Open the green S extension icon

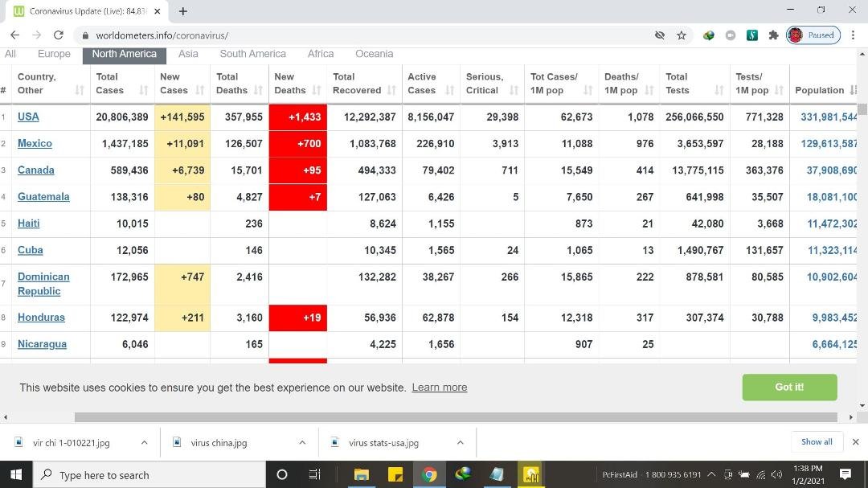pyautogui.click(x=751, y=35)
